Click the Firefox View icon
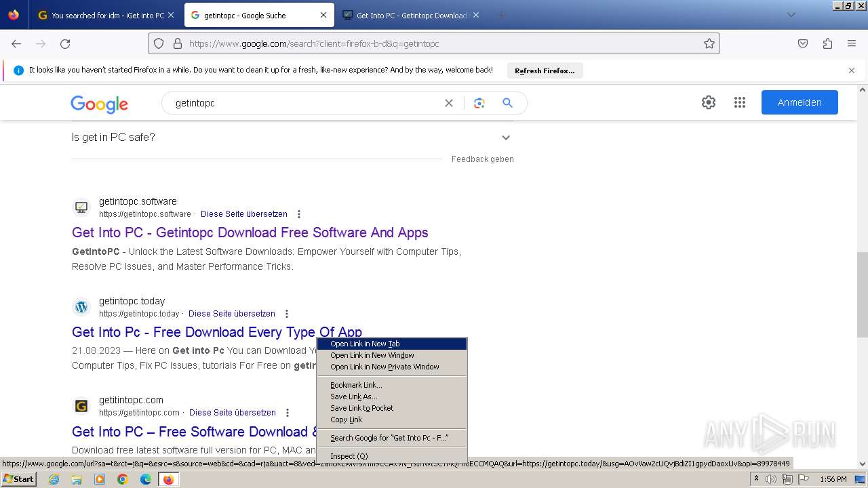The height and width of the screenshot is (488, 868). (14, 15)
